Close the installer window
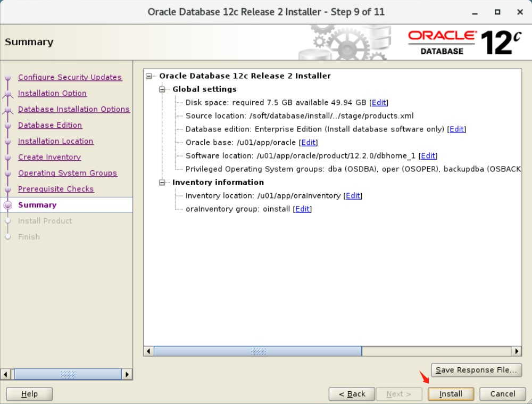 (x=520, y=12)
